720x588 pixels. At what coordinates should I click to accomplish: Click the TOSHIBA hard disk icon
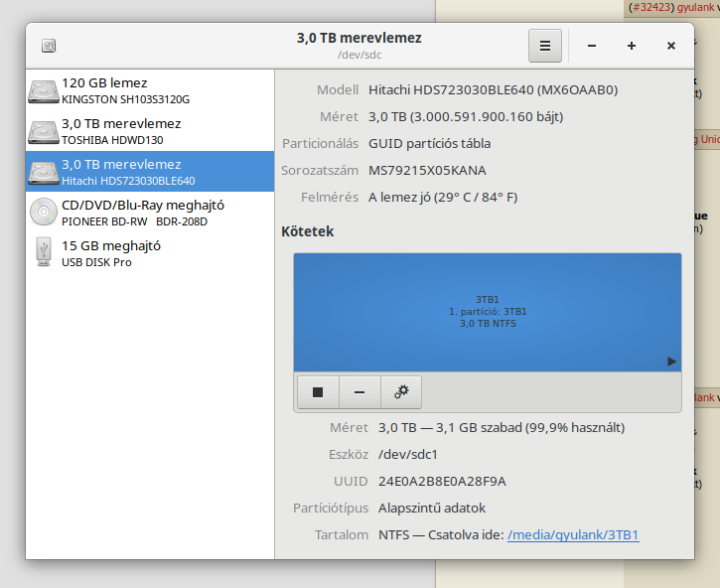(x=43, y=132)
